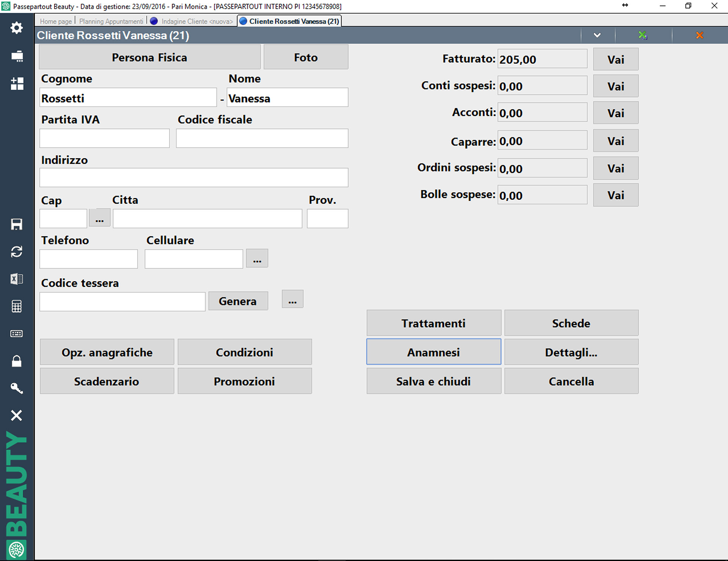Viewport: 728px width, 561px height.
Task: Click Vai next to Caparre
Action: (616, 141)
